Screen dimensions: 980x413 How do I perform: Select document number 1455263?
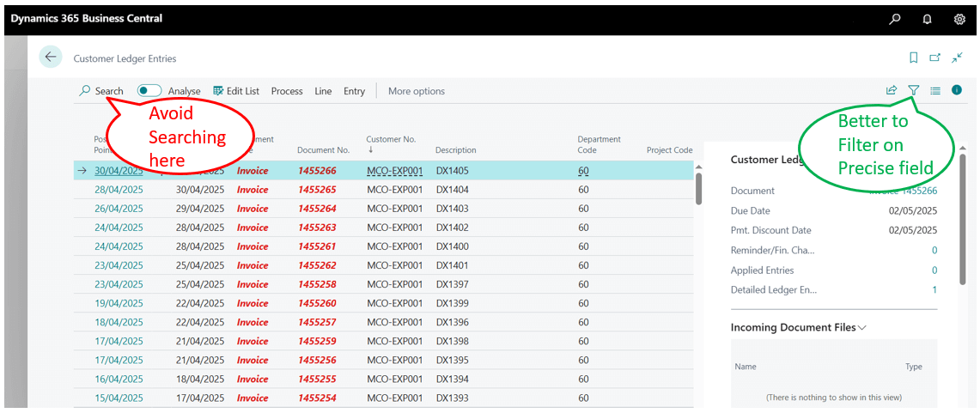pyautogui.click(x=317, y=228)
